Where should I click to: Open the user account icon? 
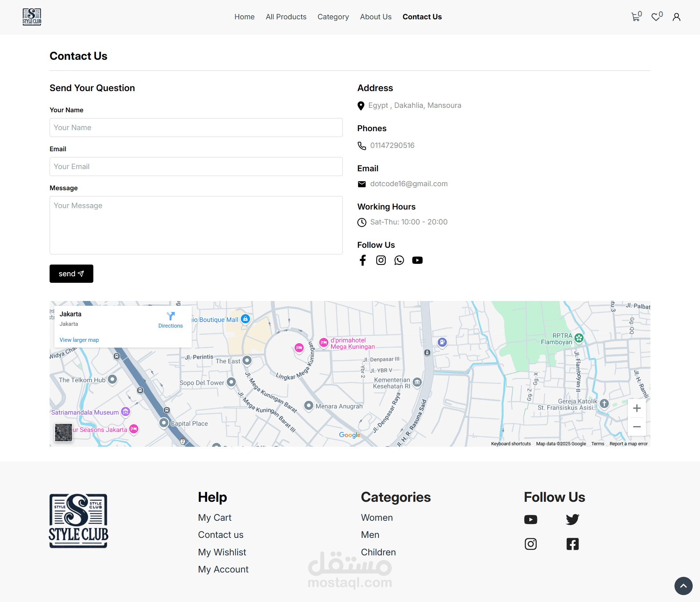pyautogui.click(x=676, y=17)
